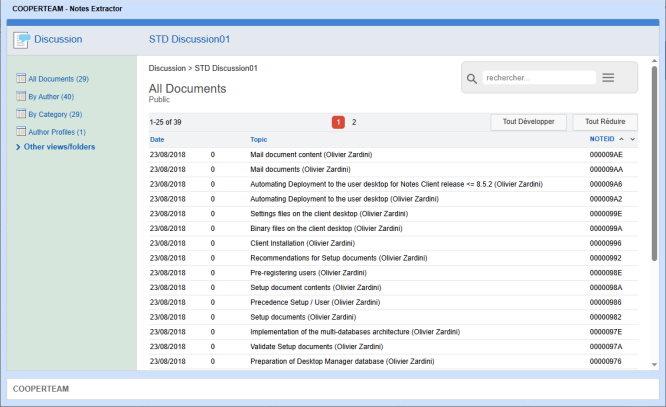
Task: Open Pre-registering users (Olivier Zardini)
Action: (x=308, y=273)
